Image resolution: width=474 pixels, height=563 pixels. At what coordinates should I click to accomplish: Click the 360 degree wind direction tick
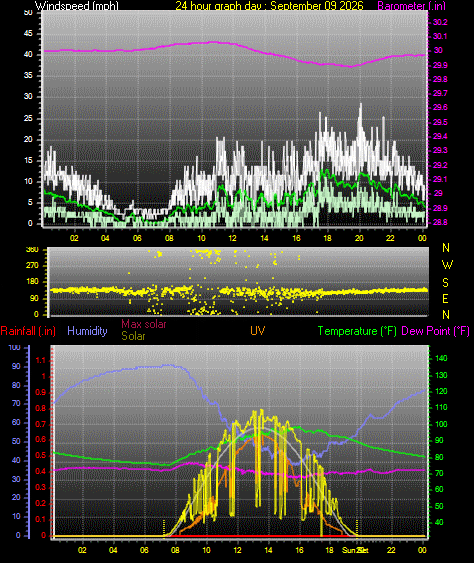[32, 250]
